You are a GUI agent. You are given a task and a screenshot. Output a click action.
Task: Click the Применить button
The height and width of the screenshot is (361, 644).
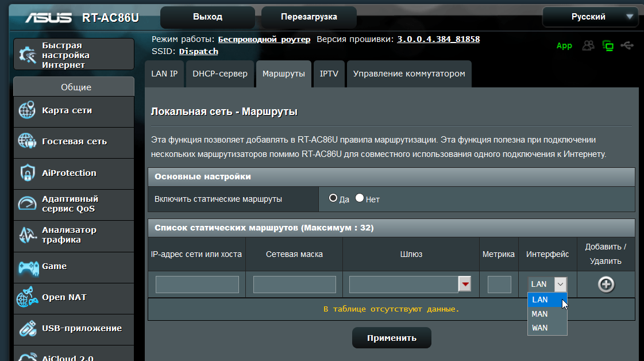[x=391, y=338]
